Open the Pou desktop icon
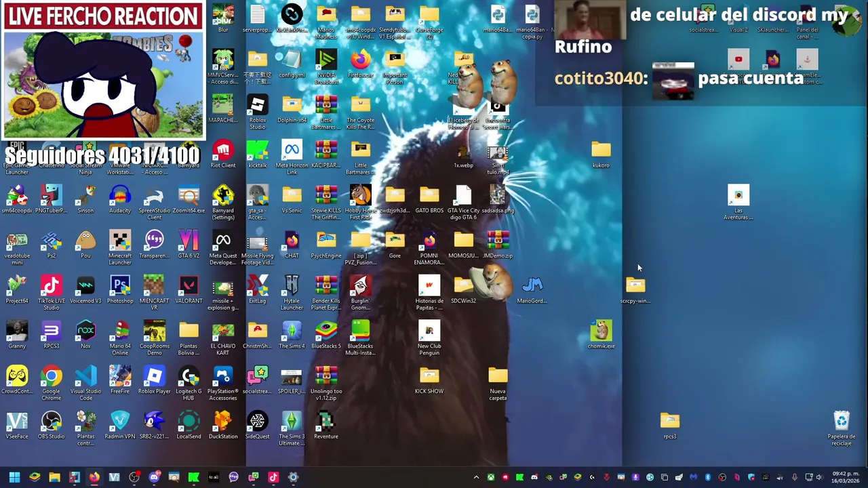This screenshot has height=488, width=868. coord(85,245)
